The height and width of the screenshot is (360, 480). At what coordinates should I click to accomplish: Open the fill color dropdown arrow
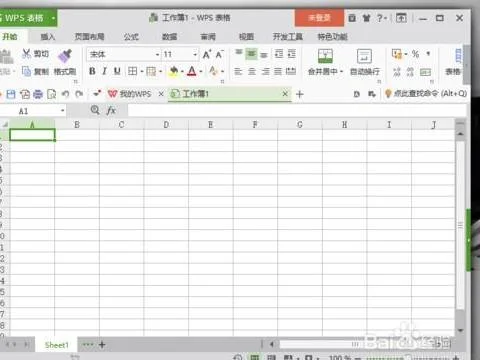pyautogui.click(x=182, y=71)
